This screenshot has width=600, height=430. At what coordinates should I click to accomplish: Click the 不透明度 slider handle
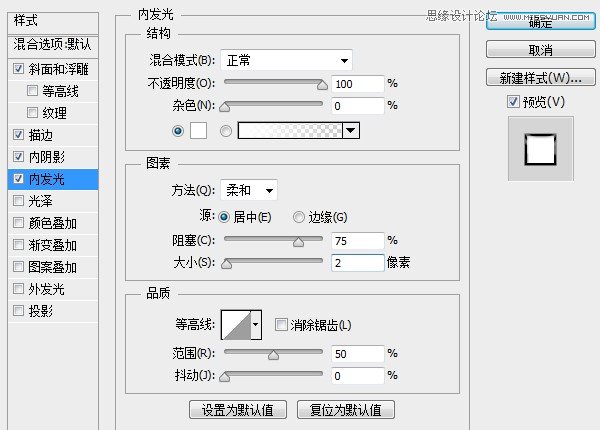[x=323, y=85]
